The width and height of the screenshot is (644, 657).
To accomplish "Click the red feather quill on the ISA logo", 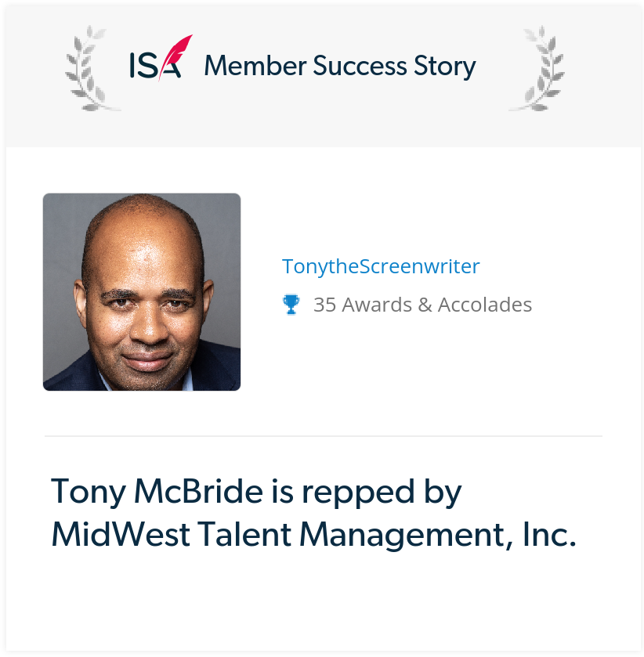I will (175, 56).
